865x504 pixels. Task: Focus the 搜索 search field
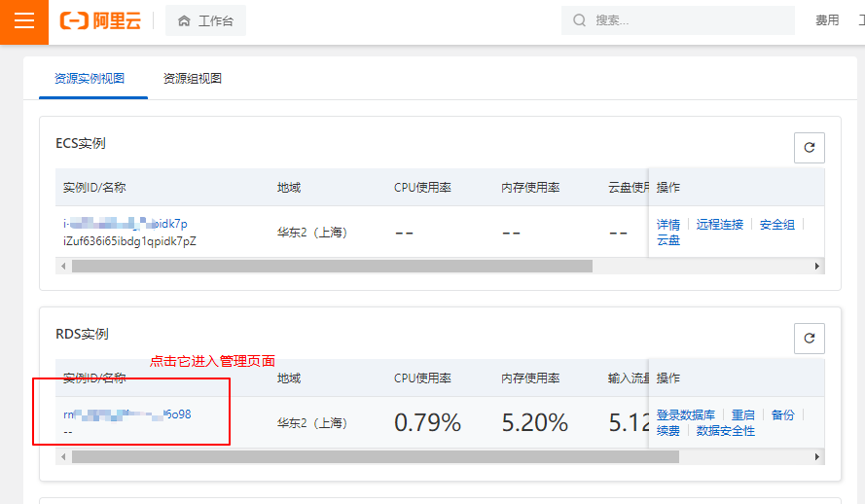pyautogui.click(x=678, y=20)
